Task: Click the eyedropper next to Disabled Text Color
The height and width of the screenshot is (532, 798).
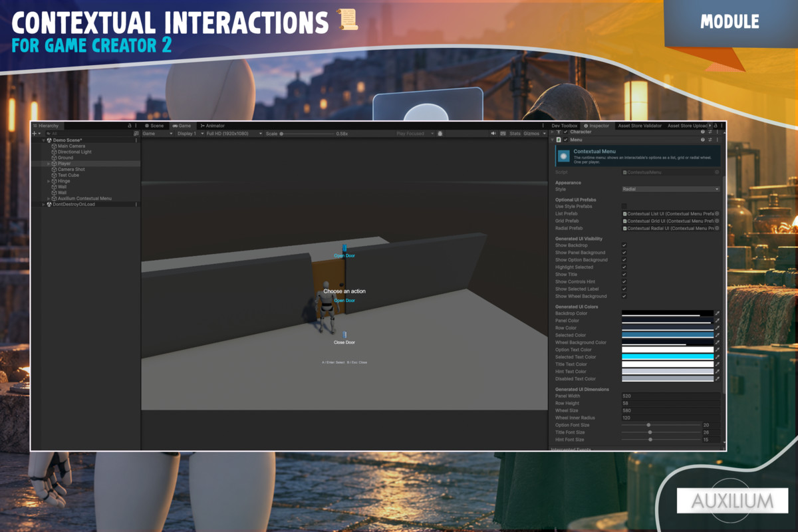Action: click(x=718, y=379)
